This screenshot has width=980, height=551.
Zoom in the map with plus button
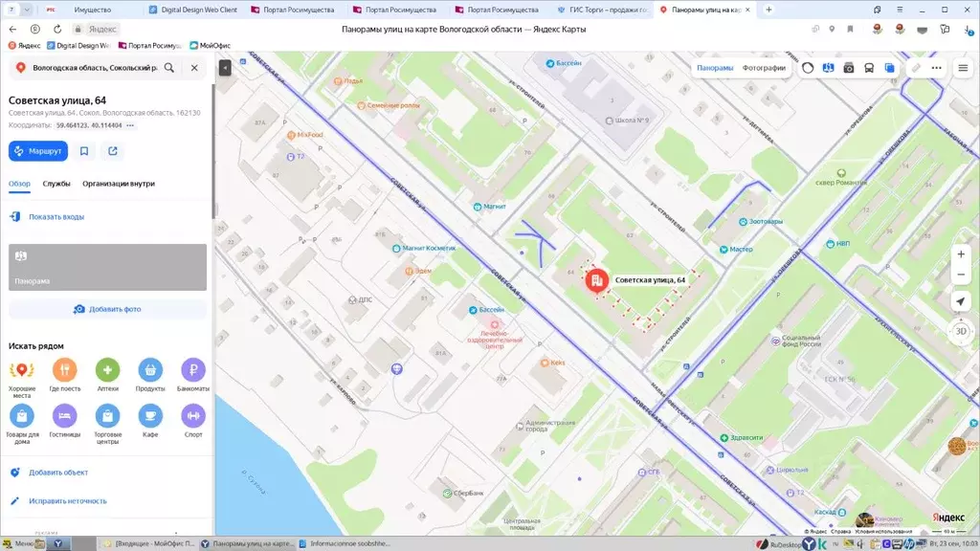tap(961, 254)
